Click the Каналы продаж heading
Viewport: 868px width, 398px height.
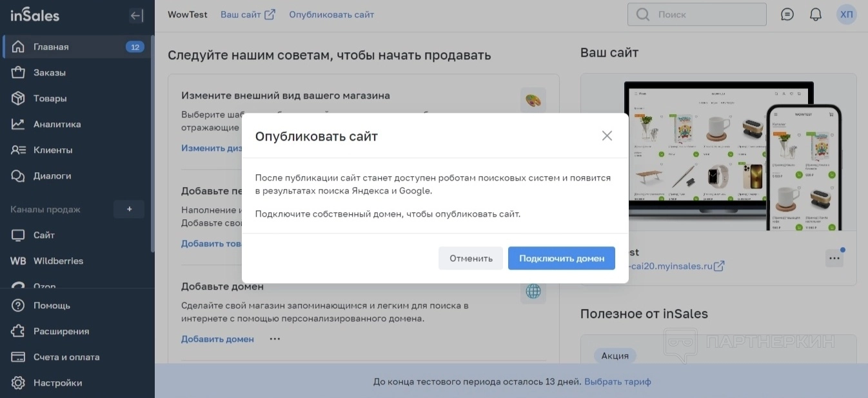45,209
